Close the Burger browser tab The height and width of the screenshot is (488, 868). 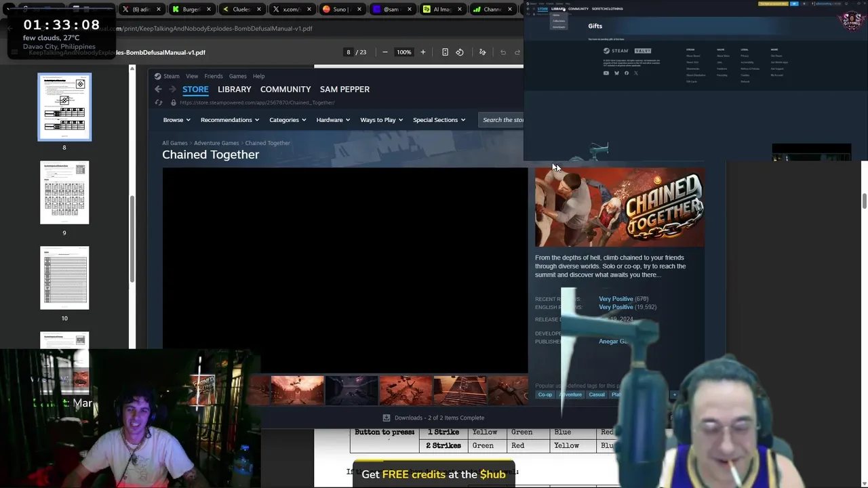coord(208,9)
